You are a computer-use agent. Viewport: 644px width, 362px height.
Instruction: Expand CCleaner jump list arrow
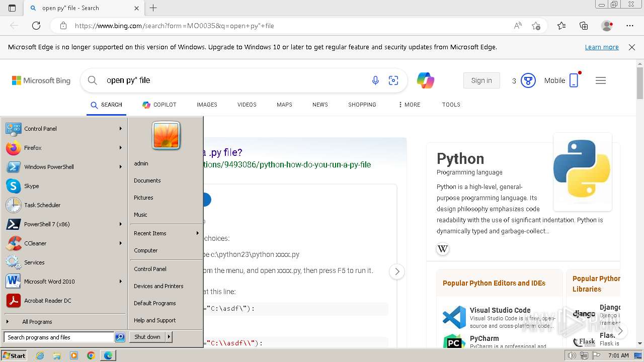(121, 243)
